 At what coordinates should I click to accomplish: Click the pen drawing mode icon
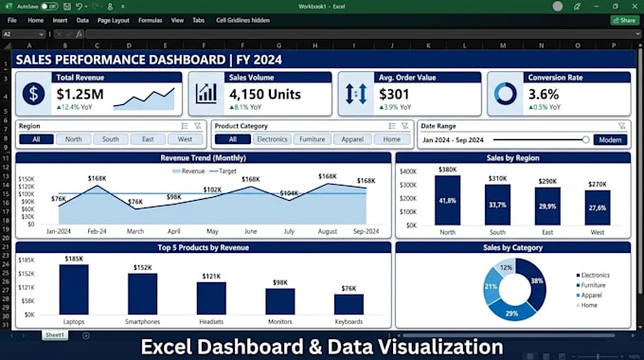coord(577,7)
